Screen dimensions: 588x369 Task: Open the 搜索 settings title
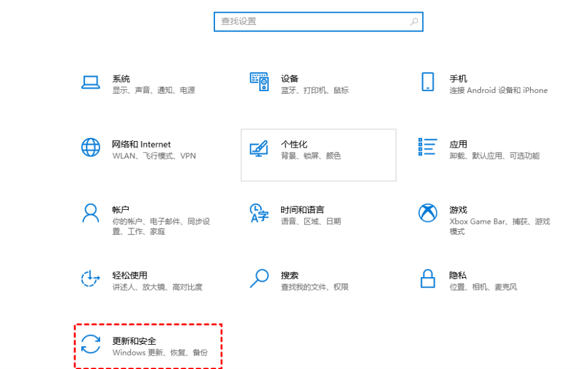tap(290, 275)
